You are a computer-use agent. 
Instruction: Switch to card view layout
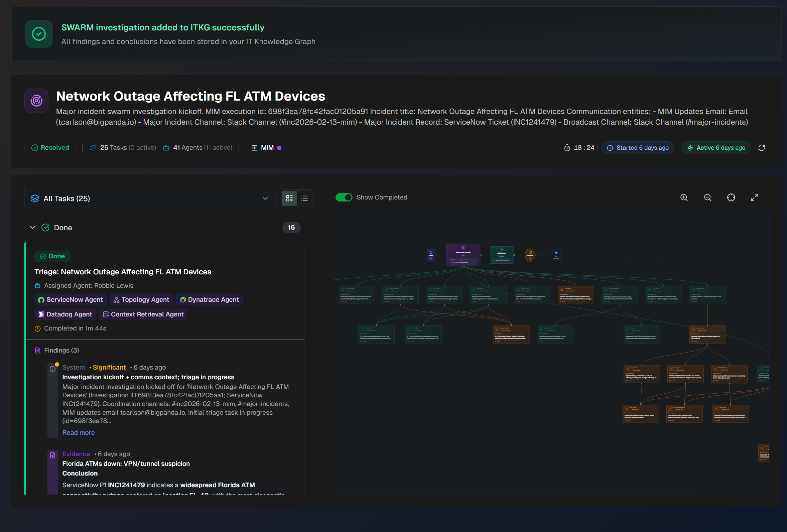point(289,198)
